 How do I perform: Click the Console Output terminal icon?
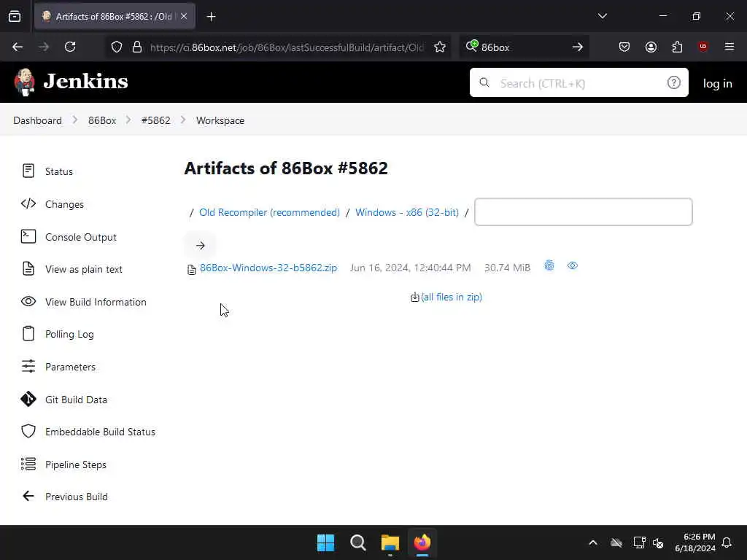28,236
